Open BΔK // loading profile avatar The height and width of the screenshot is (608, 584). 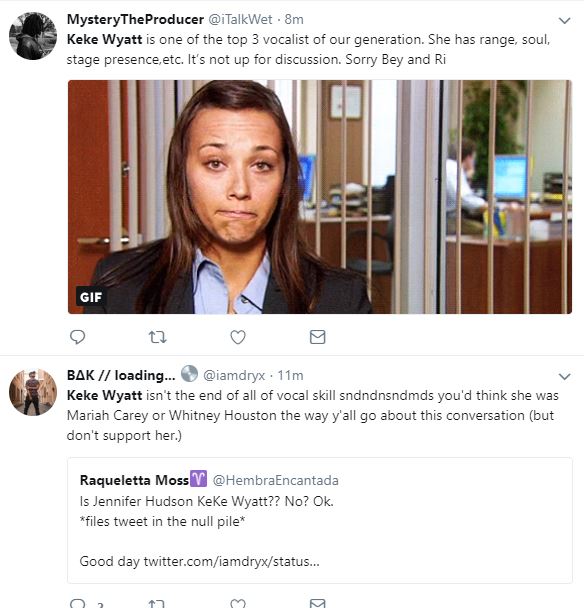click(33, 392)
